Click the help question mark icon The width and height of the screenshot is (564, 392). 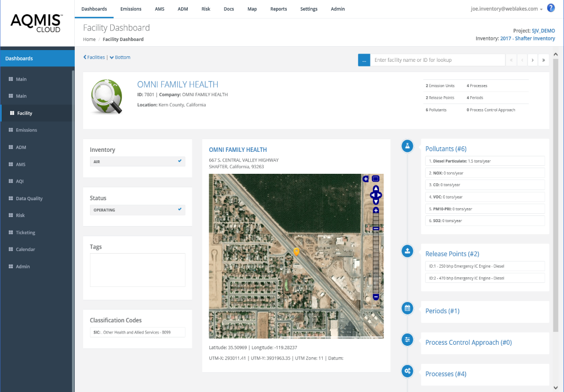551,8
